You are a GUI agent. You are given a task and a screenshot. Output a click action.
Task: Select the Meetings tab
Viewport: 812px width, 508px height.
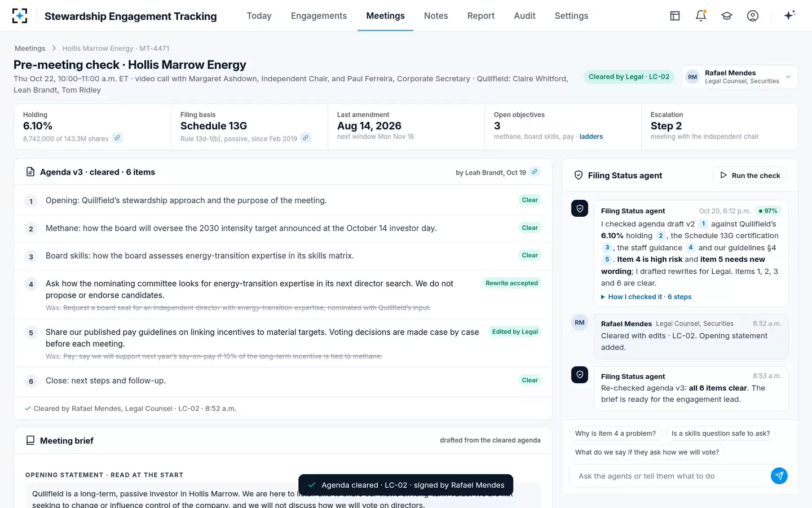pos(385,16)
